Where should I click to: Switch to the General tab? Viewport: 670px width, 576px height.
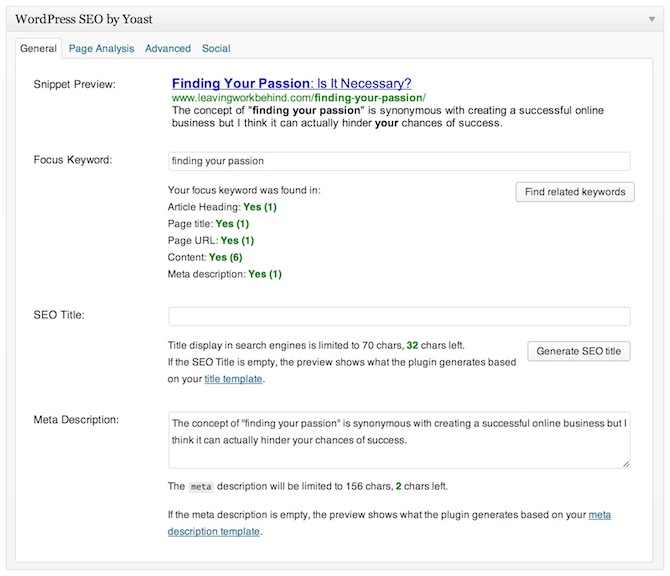coord(38,48)
